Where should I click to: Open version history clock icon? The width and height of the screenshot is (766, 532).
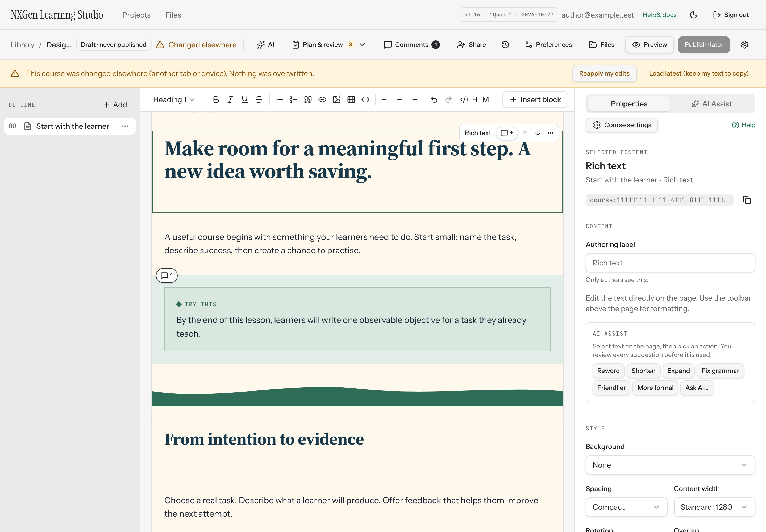pyautogui.click(x=505, y=45)
